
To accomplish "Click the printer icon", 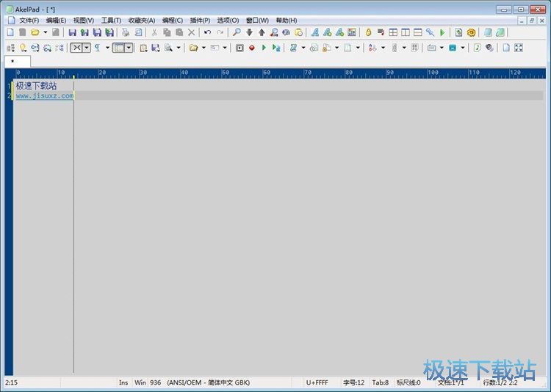I will click(x=126, y=32).
